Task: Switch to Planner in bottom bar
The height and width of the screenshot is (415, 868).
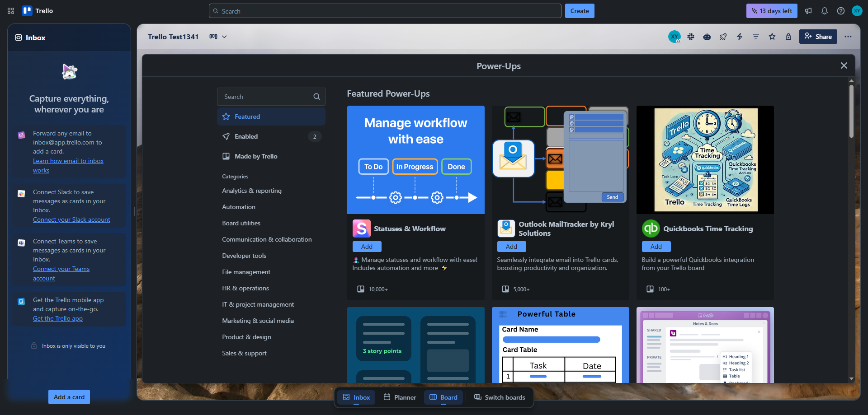Action: pos(400,397)
